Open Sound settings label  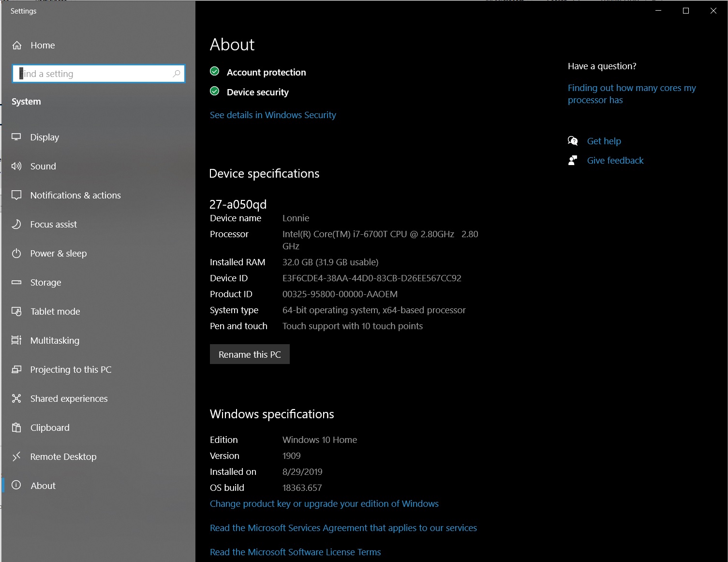pos(43,166)
